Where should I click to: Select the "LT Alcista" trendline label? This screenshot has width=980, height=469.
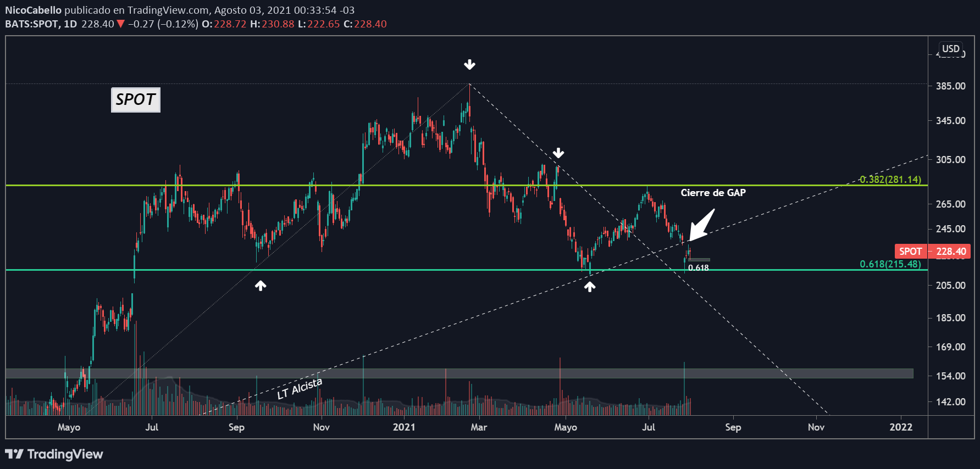point(300,388)
